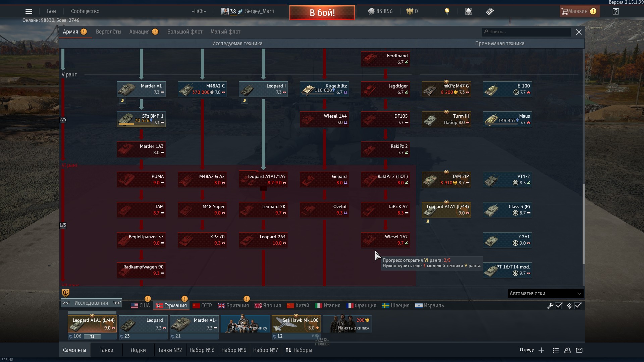
Task: Select the Ferdinand vehicle card
Action: point(385,59)
